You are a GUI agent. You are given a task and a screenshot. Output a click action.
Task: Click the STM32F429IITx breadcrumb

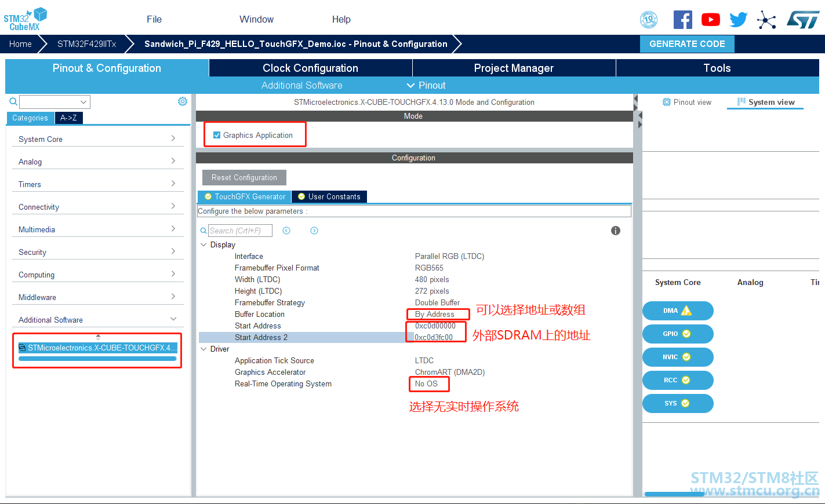click(x=86, y=44)
